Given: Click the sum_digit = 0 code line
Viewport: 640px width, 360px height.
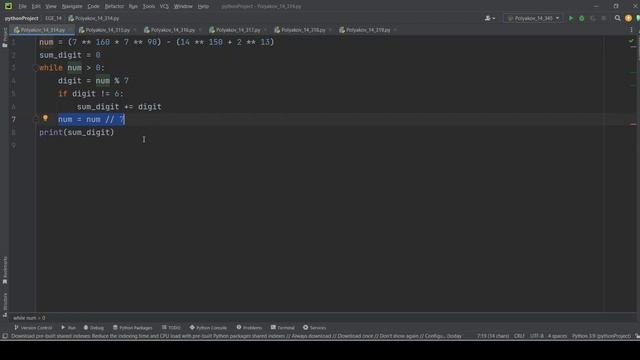Looking at the screenshot, I should (x=70, y=55).
